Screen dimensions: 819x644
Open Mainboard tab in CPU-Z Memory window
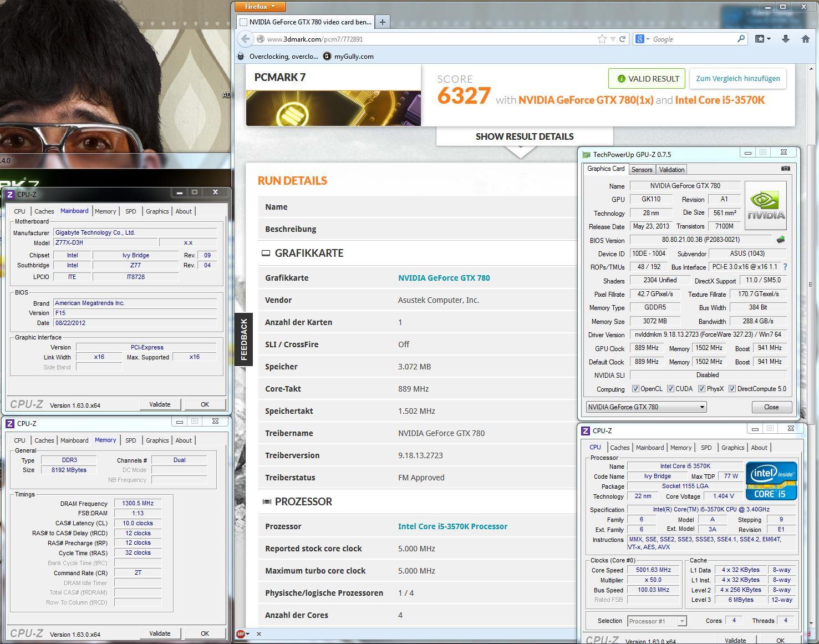point(74,440)
